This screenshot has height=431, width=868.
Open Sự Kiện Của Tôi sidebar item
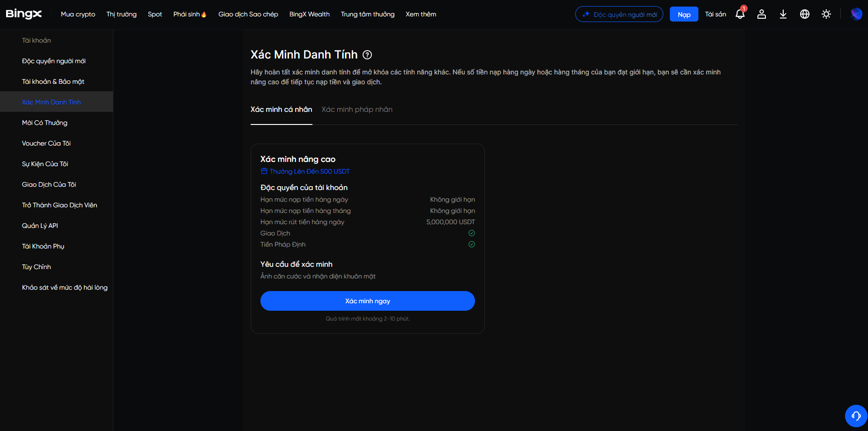(x=45, y=164)
